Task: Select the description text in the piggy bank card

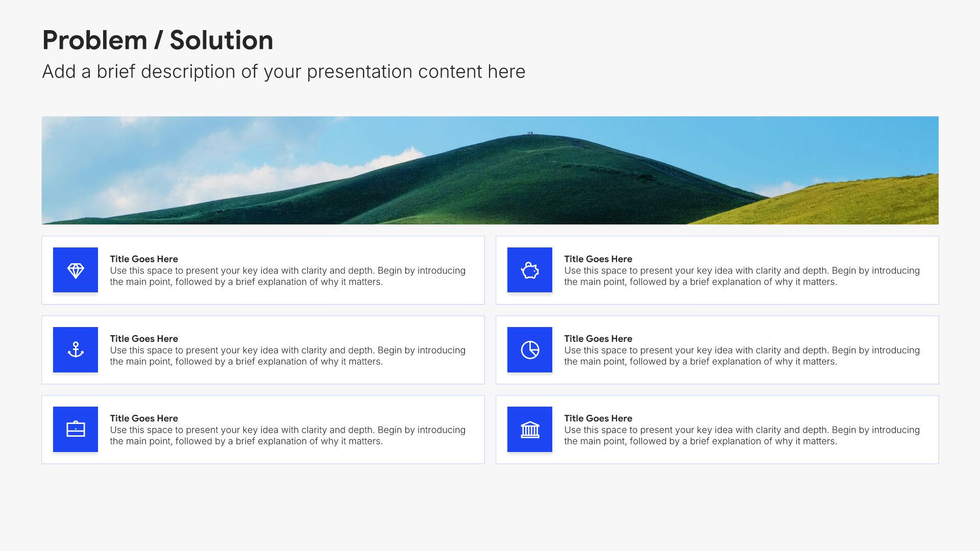Action: (x=742, y=276)
